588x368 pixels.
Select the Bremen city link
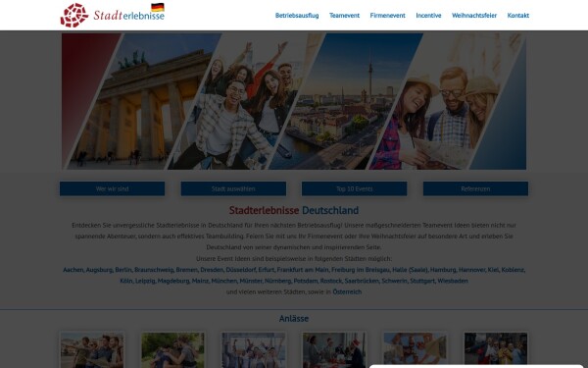[187, 270]
